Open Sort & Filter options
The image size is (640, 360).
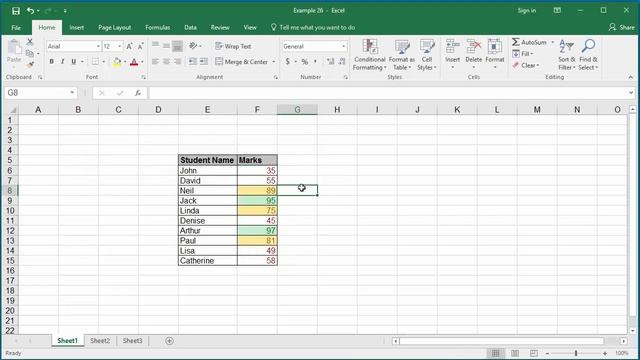click(567, 55)
